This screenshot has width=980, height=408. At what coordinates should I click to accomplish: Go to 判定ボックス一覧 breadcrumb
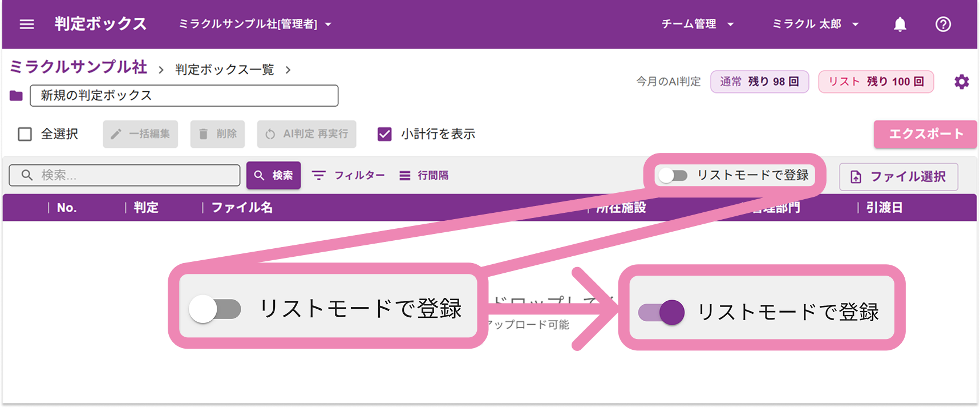pos(225,70)
